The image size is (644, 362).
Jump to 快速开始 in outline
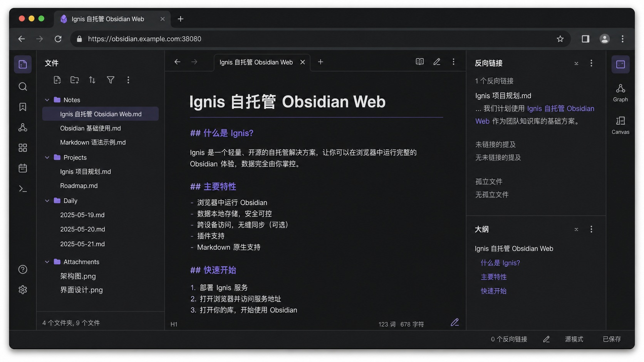(x=493, y=291)
